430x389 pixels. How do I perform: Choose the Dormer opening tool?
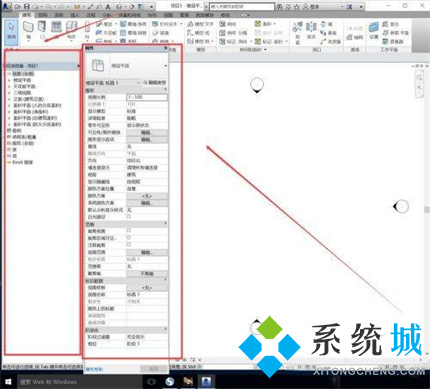(x=330, y=41)
